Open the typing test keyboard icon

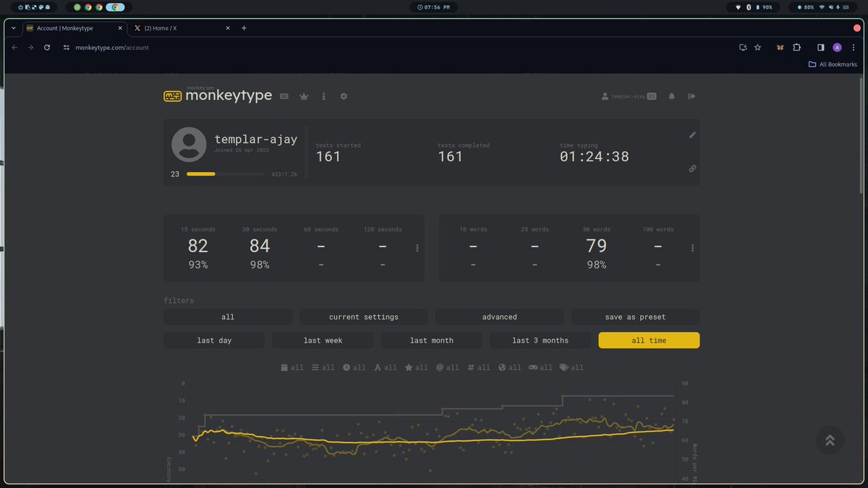click(x=284, y=96)
